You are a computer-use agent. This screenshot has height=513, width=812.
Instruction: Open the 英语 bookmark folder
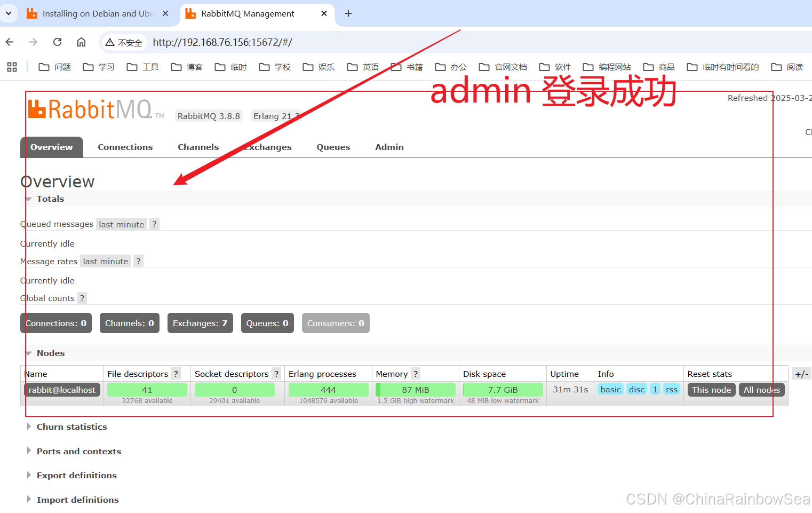(x=363, y=67)
